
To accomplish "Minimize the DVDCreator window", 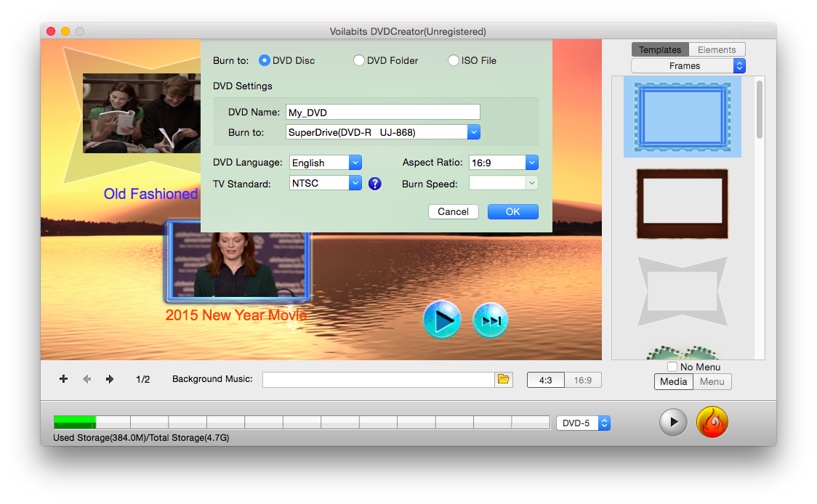I will click(65, 31).
